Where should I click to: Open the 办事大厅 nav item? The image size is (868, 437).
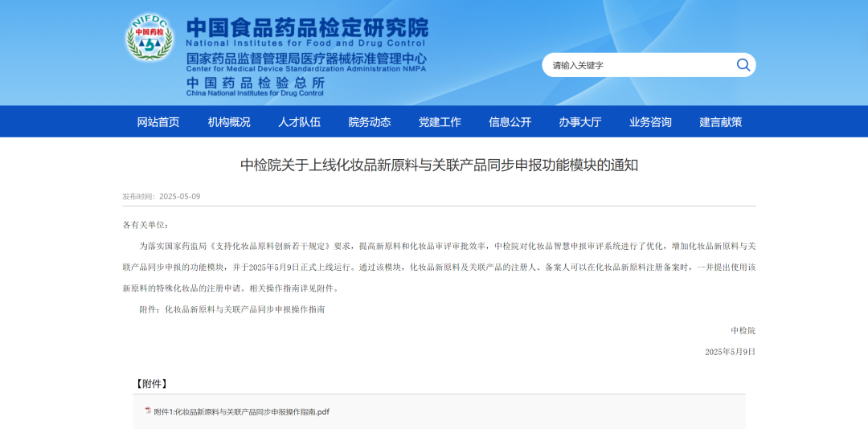point(580,121)
